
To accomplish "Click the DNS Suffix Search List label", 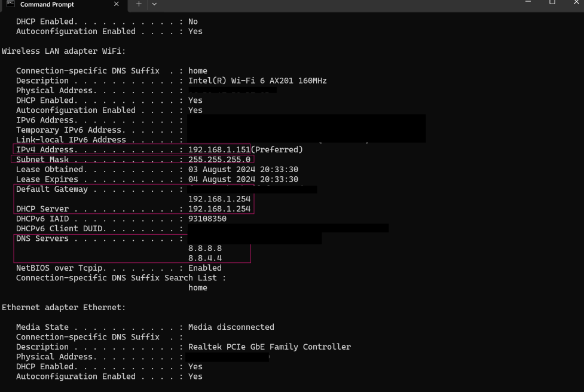I will [116, 278].
